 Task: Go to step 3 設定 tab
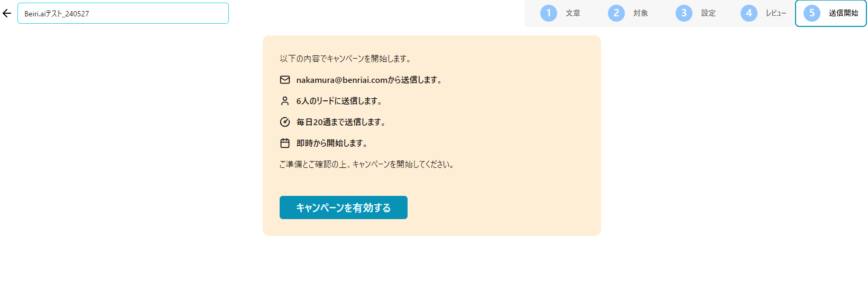click(x=696, y=13)
